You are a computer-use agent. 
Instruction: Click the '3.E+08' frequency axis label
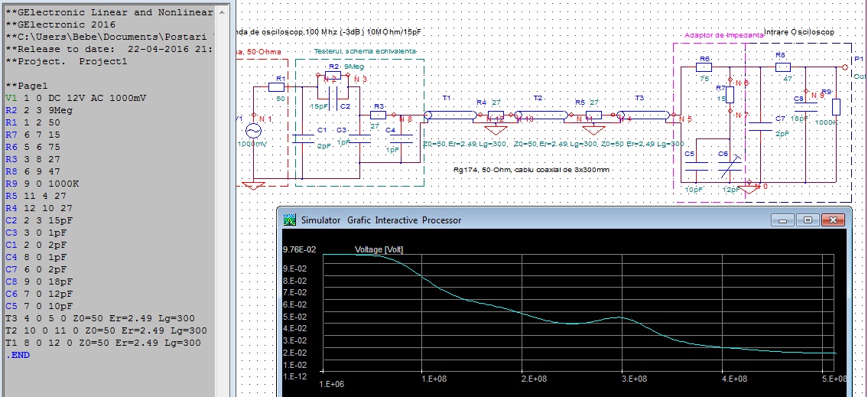(635, 379)
